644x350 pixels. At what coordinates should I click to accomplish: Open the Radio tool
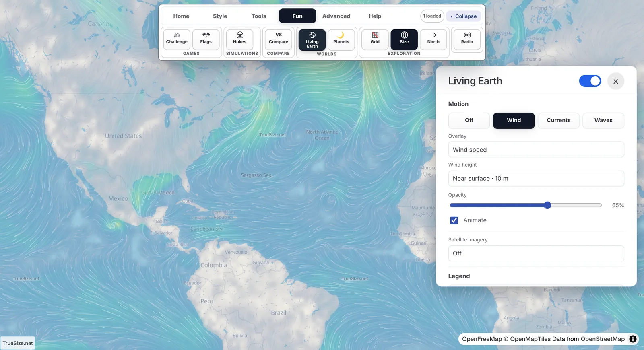(x=467, y=39)
